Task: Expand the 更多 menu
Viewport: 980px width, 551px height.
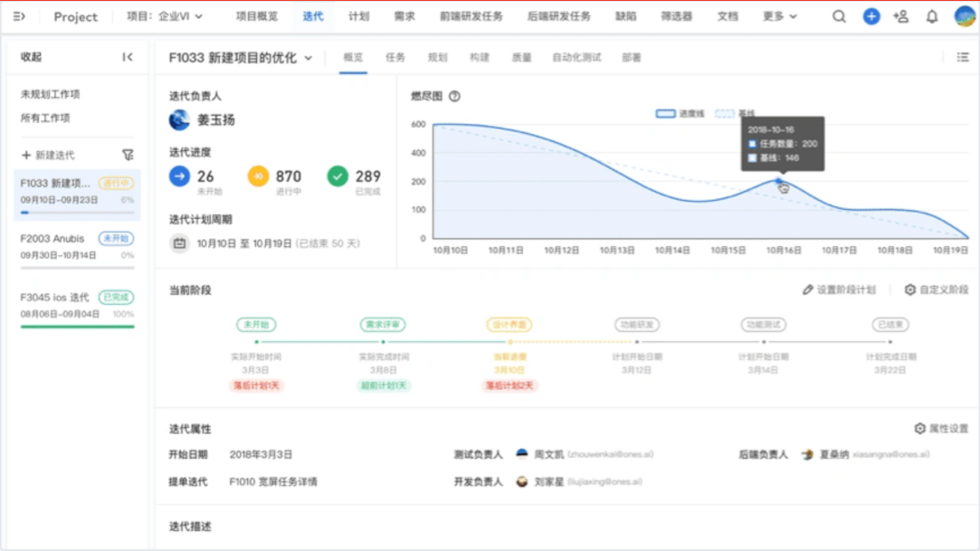Action: (780, 16)
